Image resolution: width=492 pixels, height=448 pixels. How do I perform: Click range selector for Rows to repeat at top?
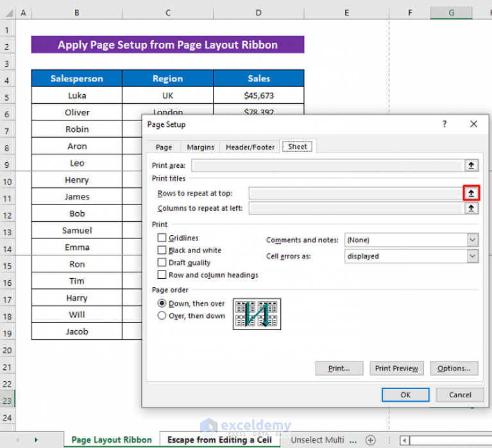(471, 193)
